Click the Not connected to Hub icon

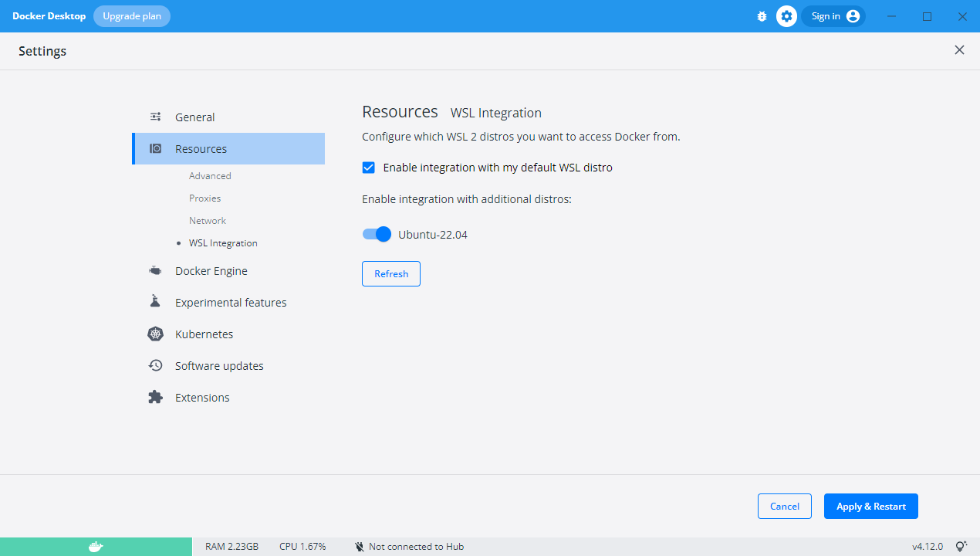tap(359, 546)
